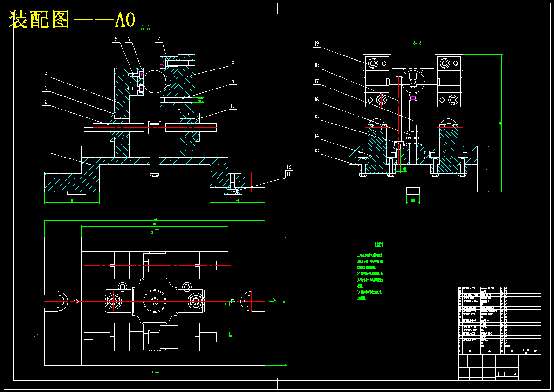Click part callout number 2
This screenshot has height=392, width=554.
[46, 102]
